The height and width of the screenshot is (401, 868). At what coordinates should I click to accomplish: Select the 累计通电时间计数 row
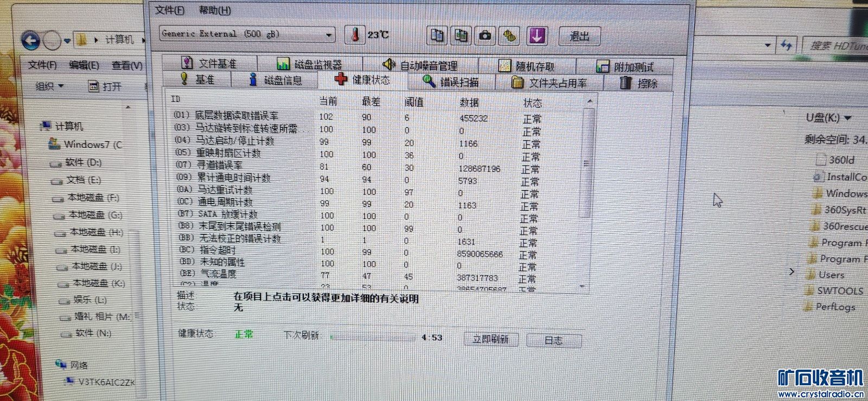358,179
